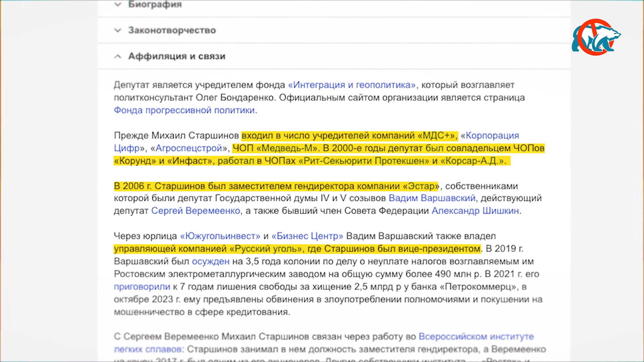
Task: Expand the Биография section chevron
Action: [x=117, y=5]
